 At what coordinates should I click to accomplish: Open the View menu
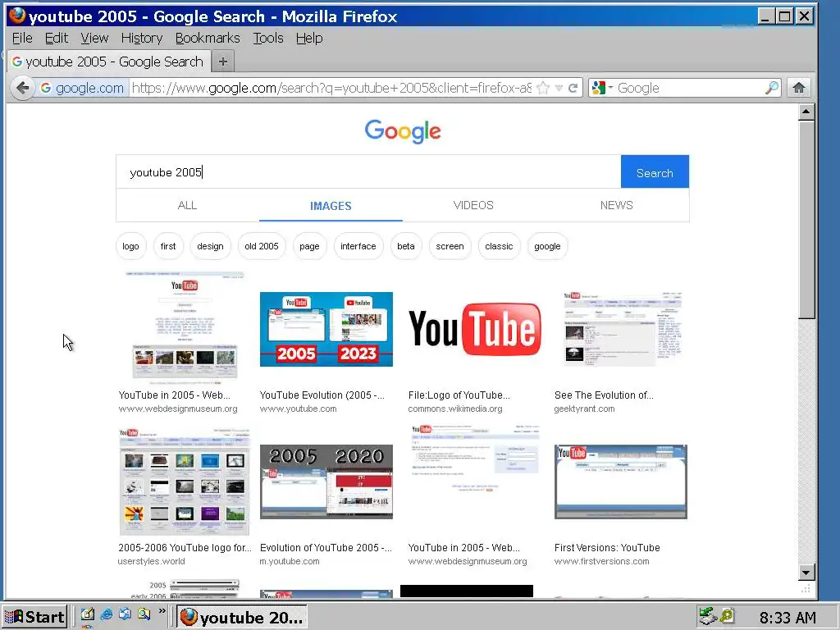tap(94, 38)
